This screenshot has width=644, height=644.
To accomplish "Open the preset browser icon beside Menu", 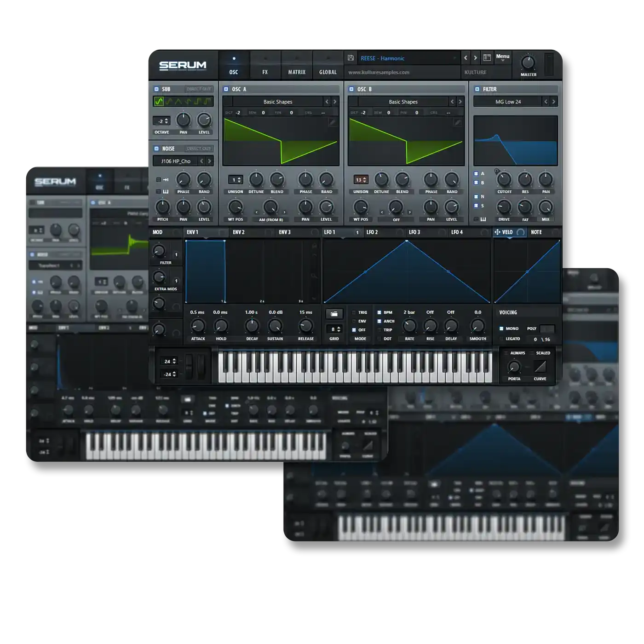I will click(487, 58).
